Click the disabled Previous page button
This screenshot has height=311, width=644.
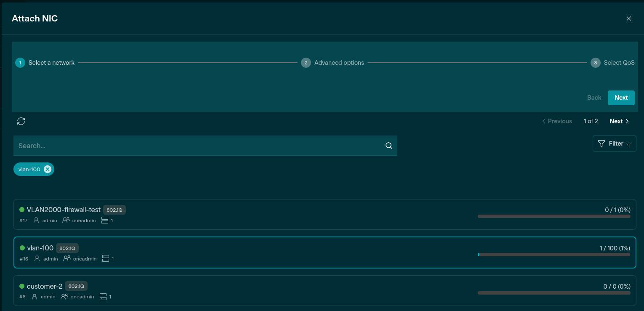tap(557, 121)
